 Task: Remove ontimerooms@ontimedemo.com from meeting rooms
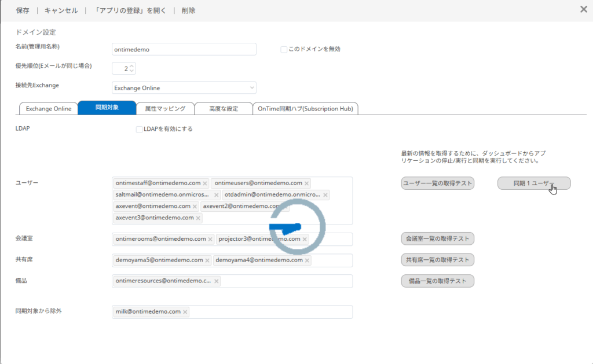211,239
